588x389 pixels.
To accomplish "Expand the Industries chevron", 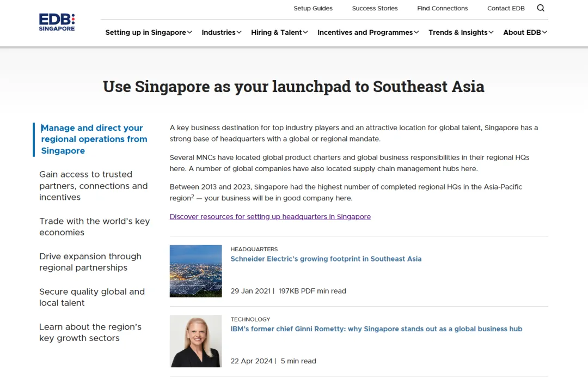I will click(x=239, y=32).
